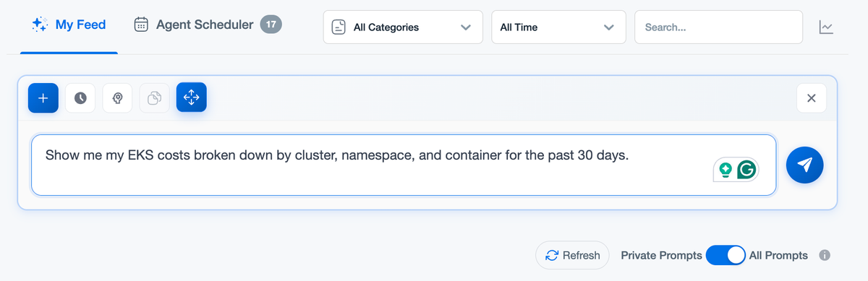Close the prompt panel with X button
The width and height of the screenshot is (868, 281).
(812, 98)
